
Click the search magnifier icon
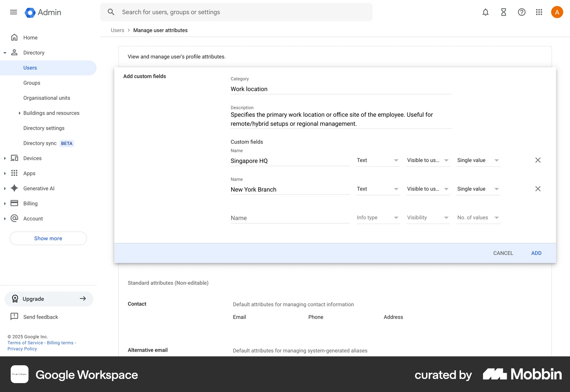point(111,12)
